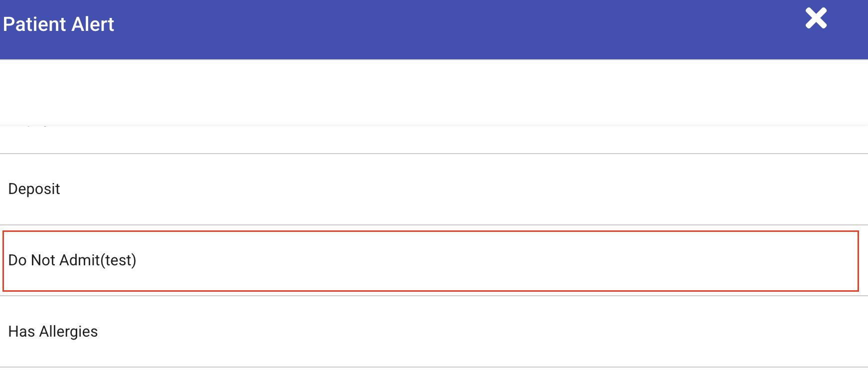The height and width of the screenshot is (387, 868).
Task: Click the Has Allergies label
Action: 53,332
